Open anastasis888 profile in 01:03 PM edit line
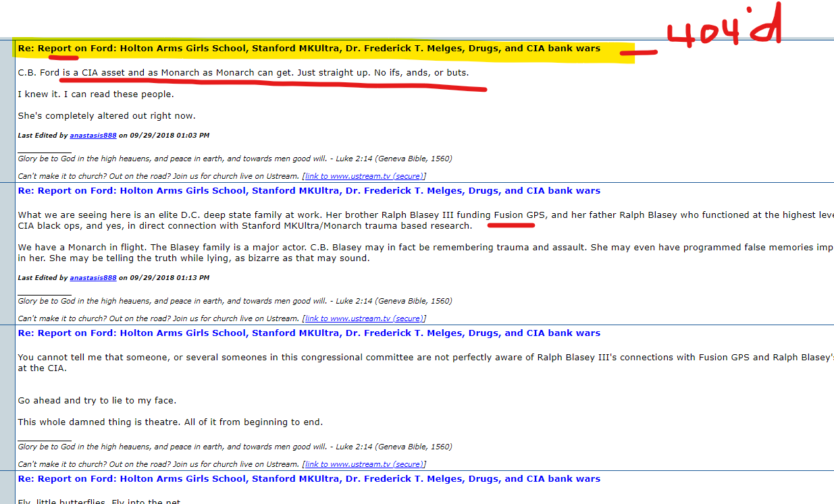This screenshot has width=834, height=504. 93,135
